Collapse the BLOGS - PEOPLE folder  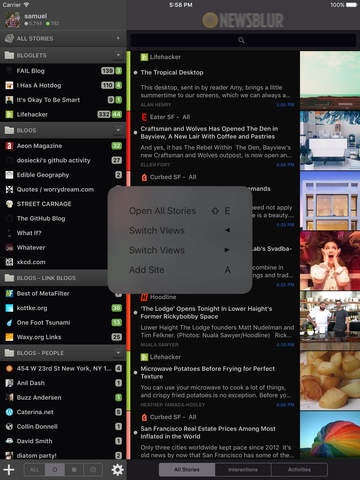pos(118,353)
